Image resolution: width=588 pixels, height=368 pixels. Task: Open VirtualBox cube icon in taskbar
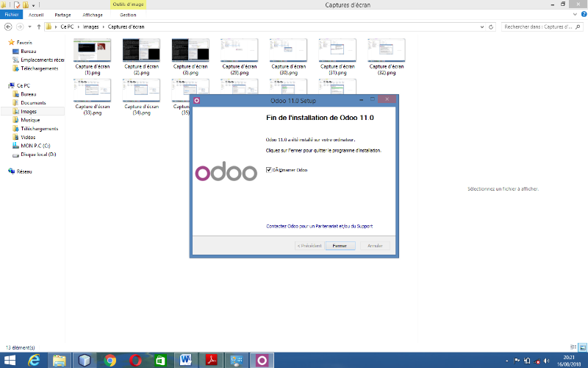(x=85, y=361)
